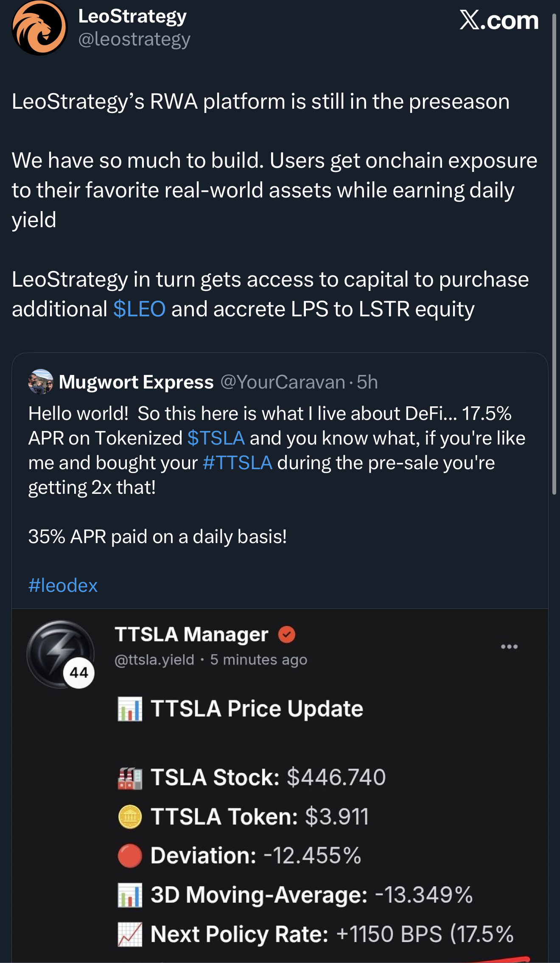560x963 pixels.
Task: Open the $LEO cashtag link
Action: 139,309
